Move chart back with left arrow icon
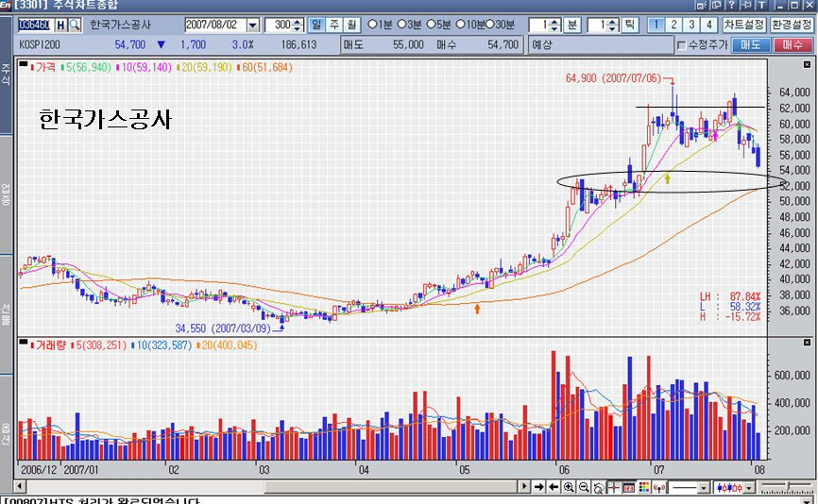 coord(554,487)
